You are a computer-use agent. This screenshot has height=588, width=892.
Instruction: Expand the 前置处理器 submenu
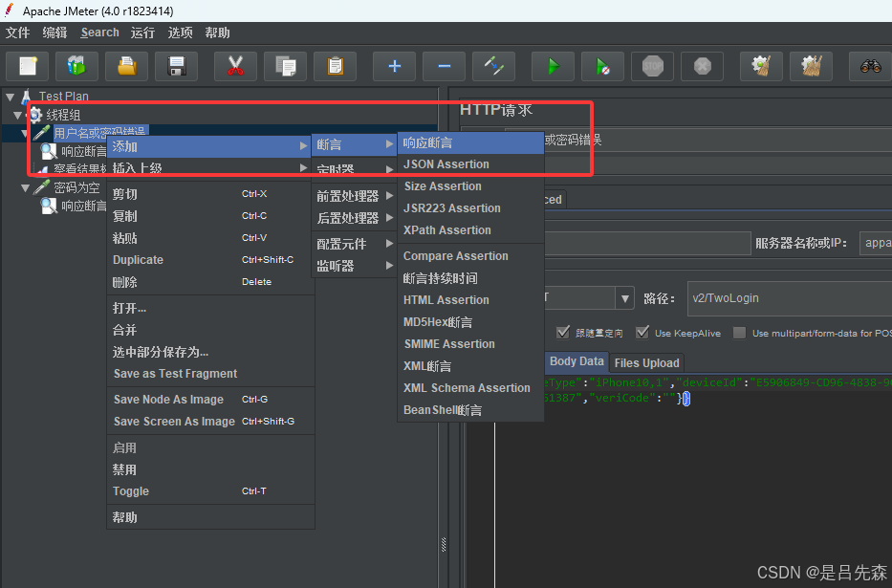tap(355, 196)
